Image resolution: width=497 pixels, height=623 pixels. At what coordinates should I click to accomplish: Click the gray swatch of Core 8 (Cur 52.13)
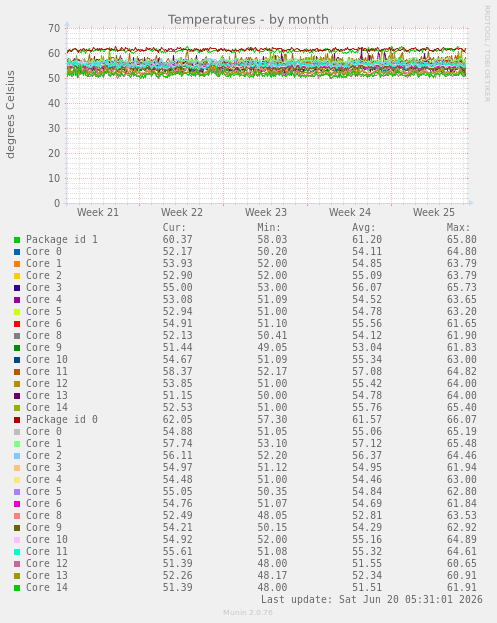point(17,336)
